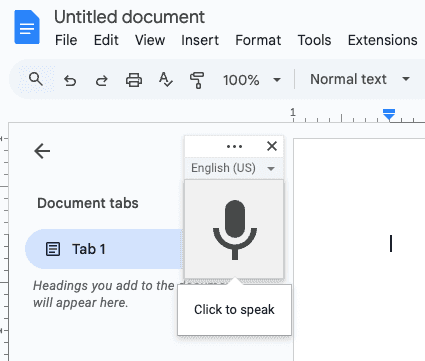Click inside the document page body

tap(359, 249)
